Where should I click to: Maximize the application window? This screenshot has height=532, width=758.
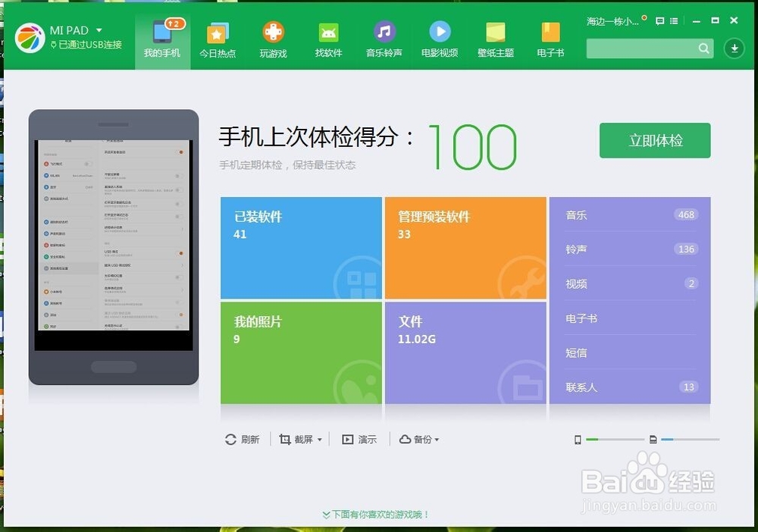coord(715,20)
